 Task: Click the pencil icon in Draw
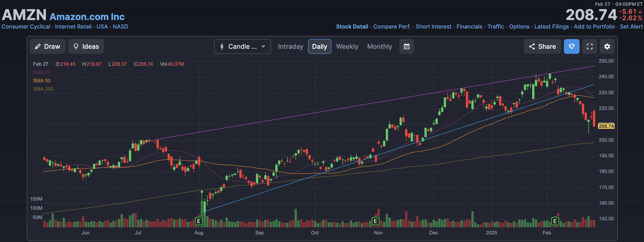(x=38, y=46)
